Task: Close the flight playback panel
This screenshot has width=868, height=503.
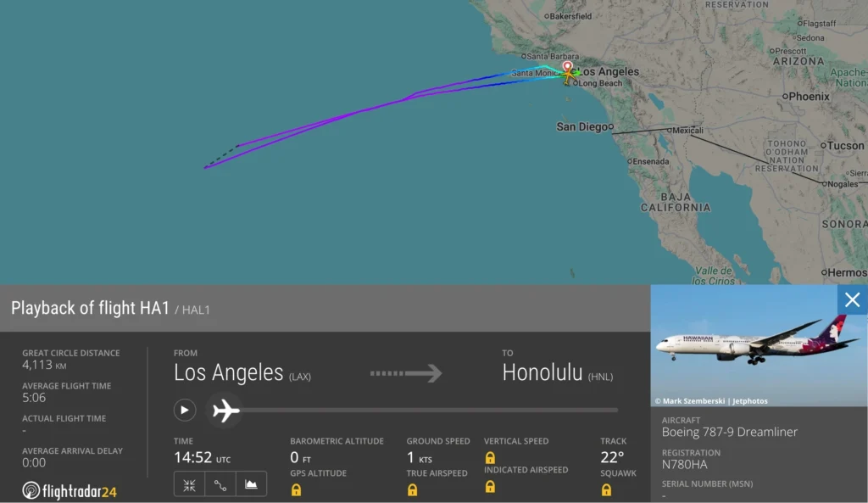Action: [853, 299]
